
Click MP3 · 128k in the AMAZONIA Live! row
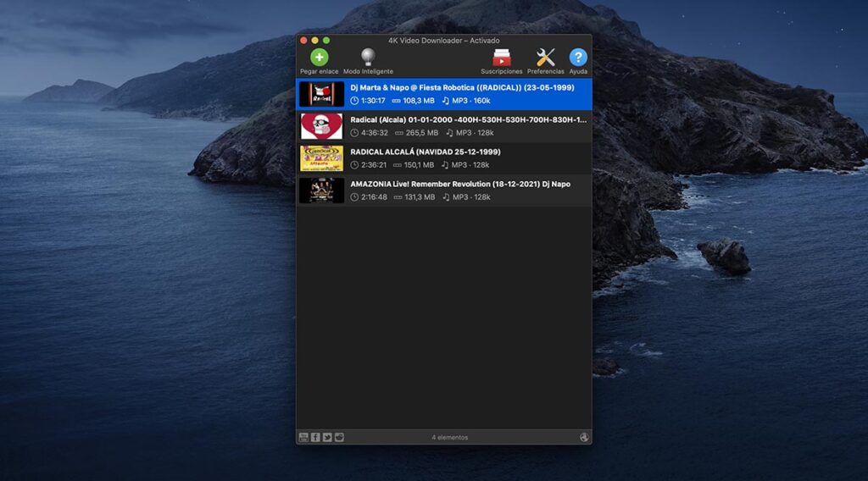pyautogui.click(x=471, y=196)
